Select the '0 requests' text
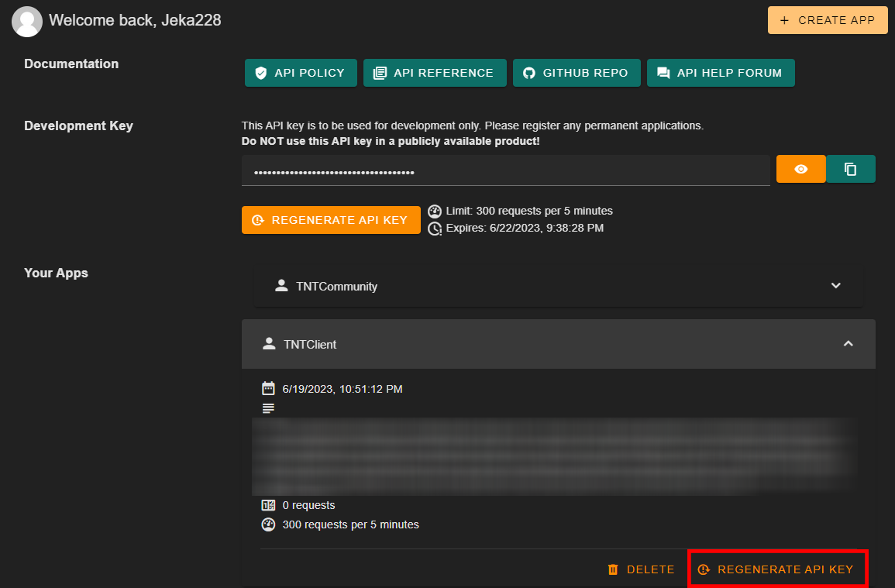Image resolution: width=895 pixels, height=588 pixels. click(x=309, y=505)
